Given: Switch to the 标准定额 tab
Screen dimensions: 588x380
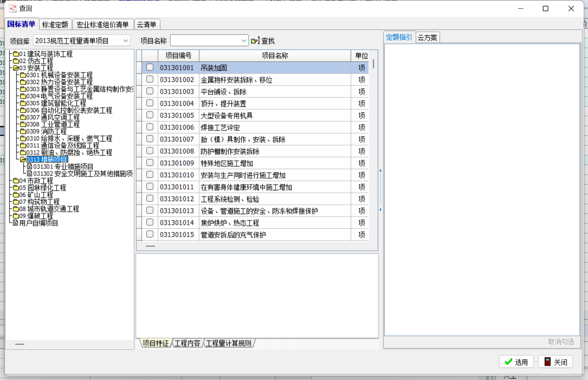Looking at the screenshot, I should tap(55, 25).
